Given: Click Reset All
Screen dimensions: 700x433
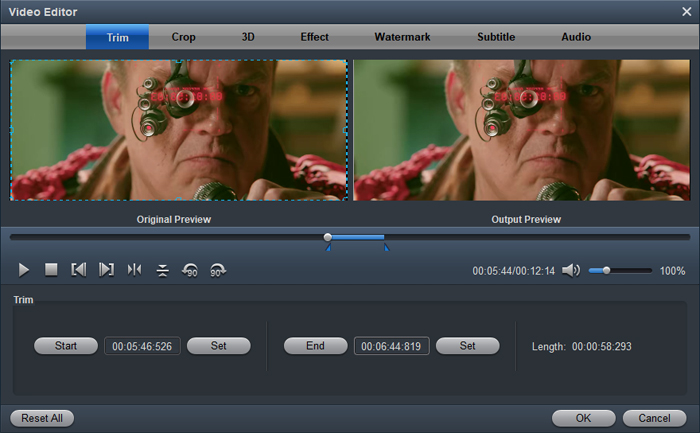Looking at the screenshot, I should (42, 418).
